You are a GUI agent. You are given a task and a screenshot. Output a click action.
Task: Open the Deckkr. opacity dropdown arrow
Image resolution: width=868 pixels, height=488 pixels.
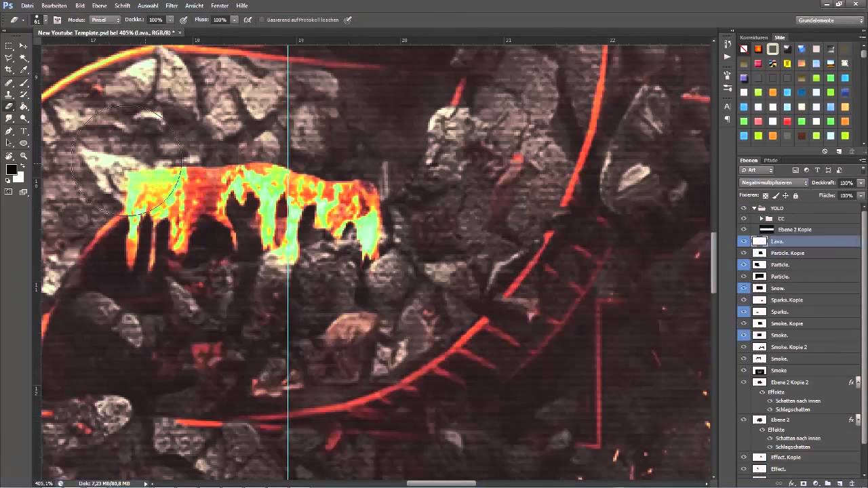click(x=170, y=20)
